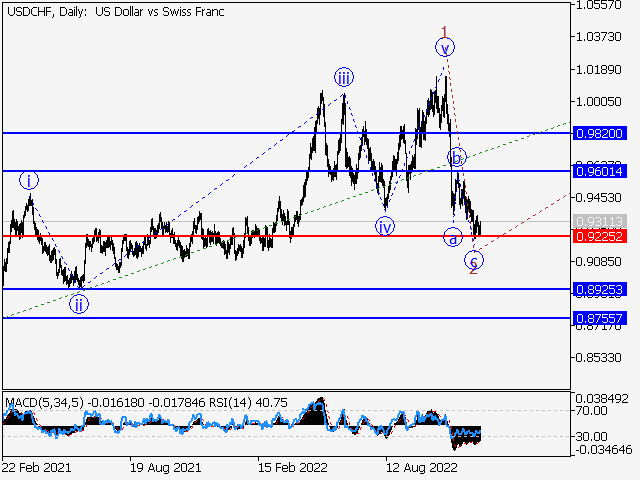The width and height of the screenshot is (640, 480).
Task: Select the circled wave b label
Action: (457, 157)
